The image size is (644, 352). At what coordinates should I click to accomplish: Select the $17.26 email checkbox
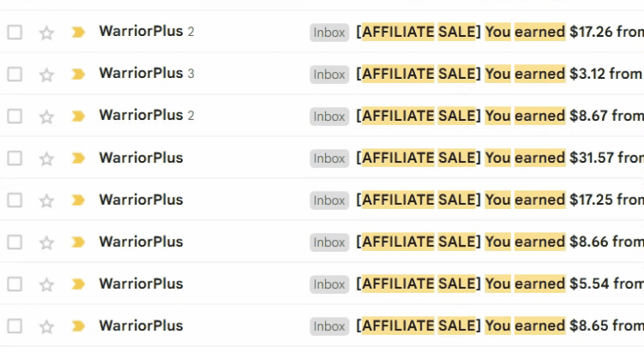click(15, 33)
